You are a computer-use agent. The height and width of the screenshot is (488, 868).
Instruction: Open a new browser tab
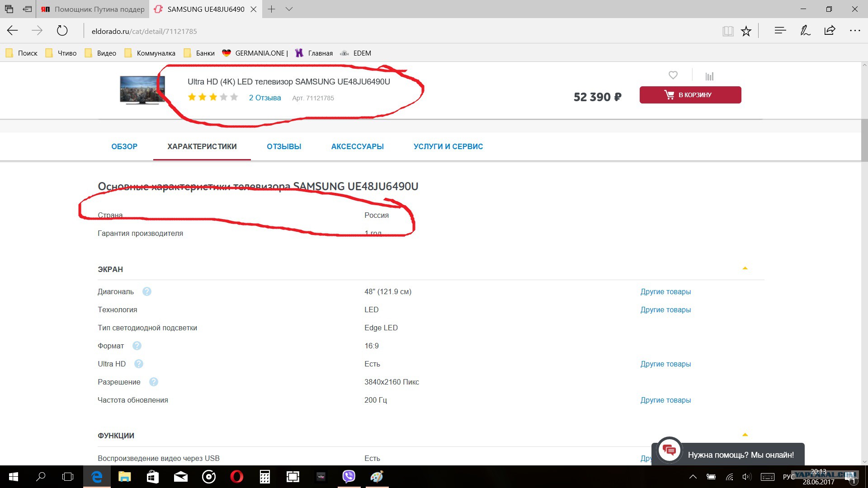271,9
